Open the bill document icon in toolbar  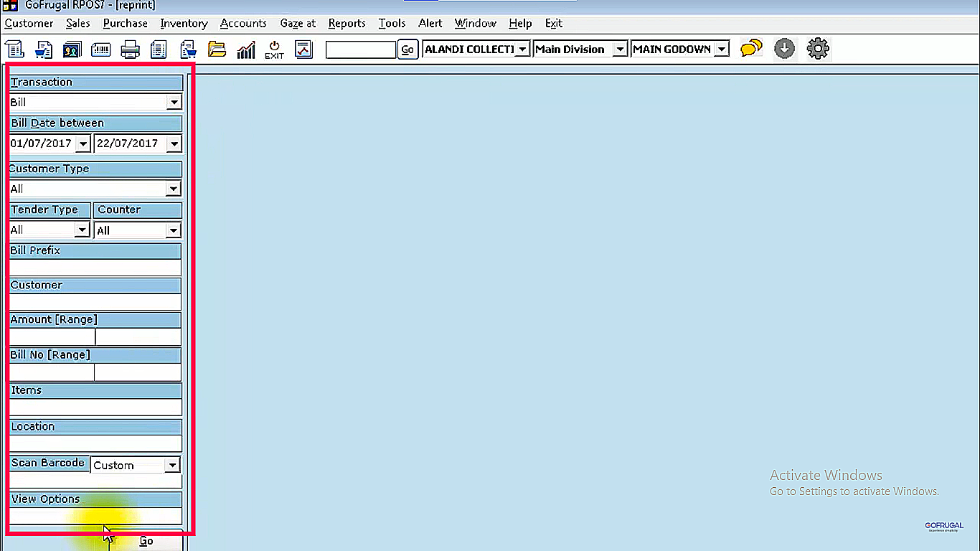pyautogui.click(x=14, y=50)
